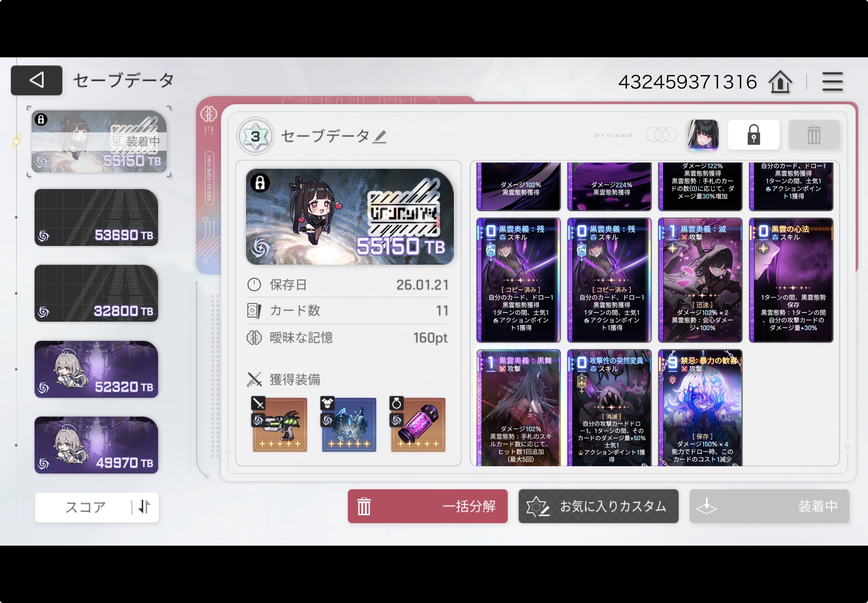Open the 黒雲の心法 skill card
Viewport: 868px width, 603px height.
(x=791, y=280)
